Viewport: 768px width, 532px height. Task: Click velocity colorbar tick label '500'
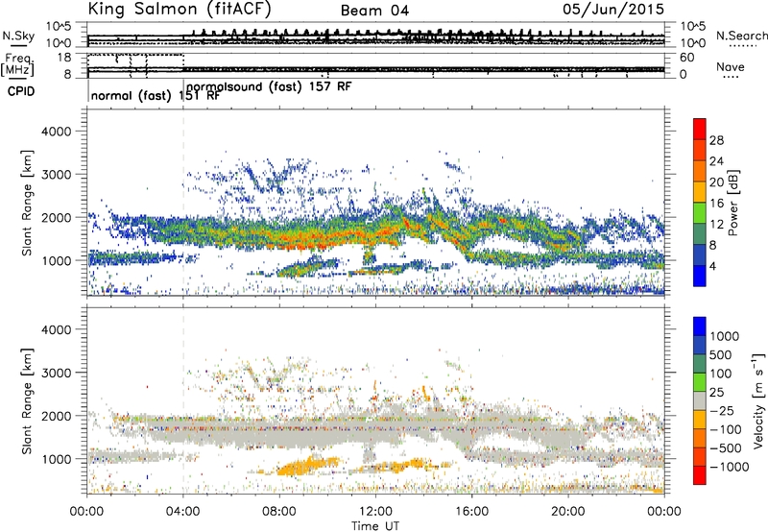tap(722, 354)
